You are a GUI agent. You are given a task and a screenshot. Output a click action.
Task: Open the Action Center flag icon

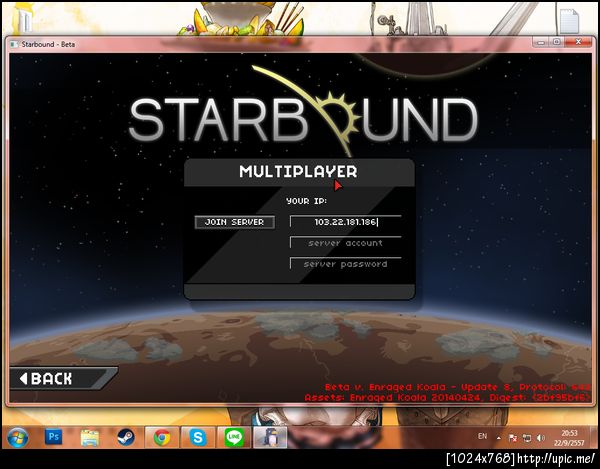pos(513,438)
